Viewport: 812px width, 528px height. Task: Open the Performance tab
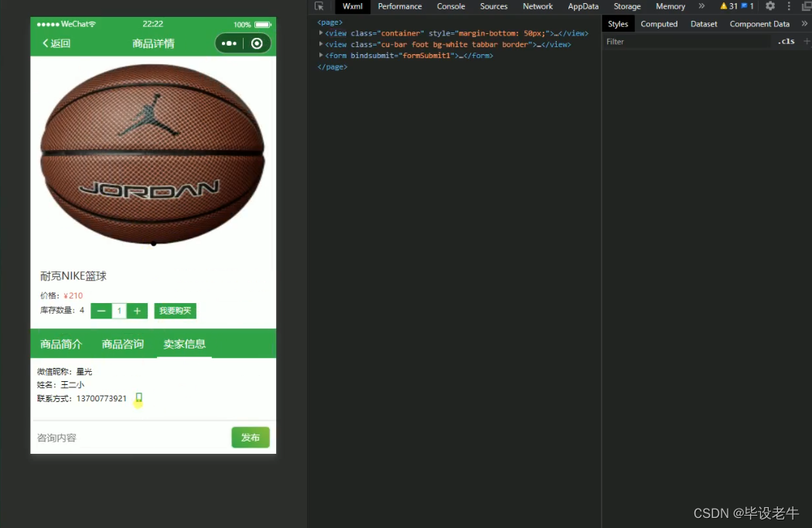400,6
